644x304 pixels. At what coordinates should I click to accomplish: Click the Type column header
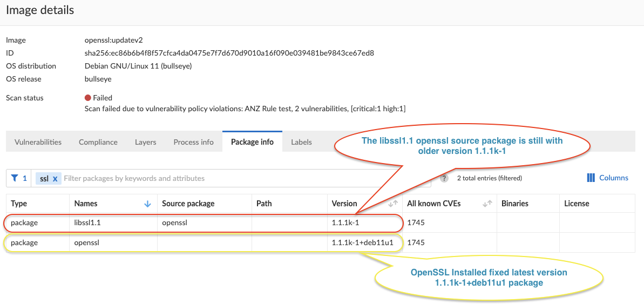tap(19, 204)
